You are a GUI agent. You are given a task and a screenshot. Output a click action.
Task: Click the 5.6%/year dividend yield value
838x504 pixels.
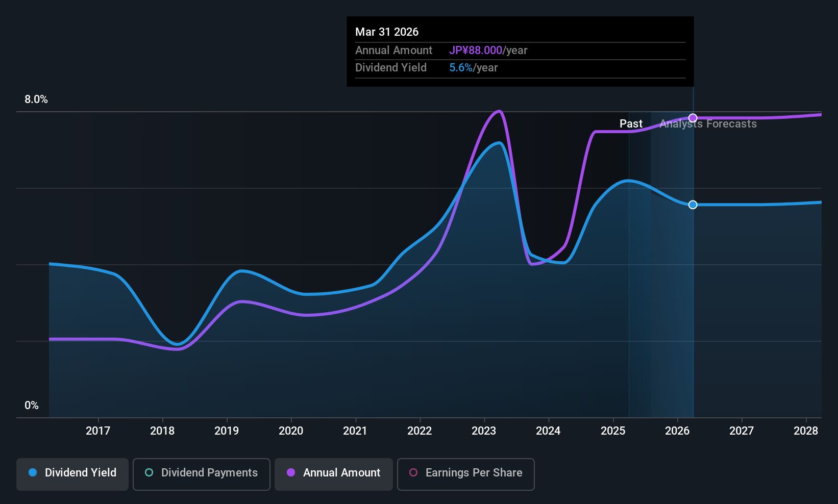(473, 68)
